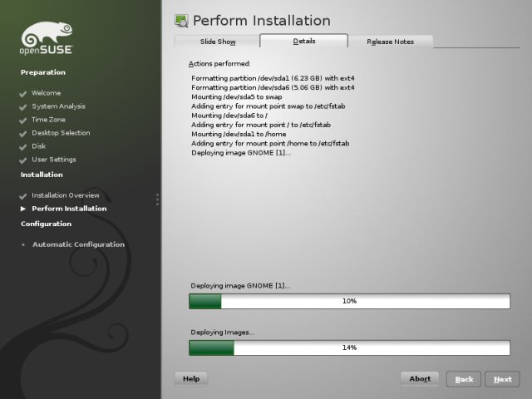
Task: Click the Perform Installation page heading
Action: click(262, 21)
